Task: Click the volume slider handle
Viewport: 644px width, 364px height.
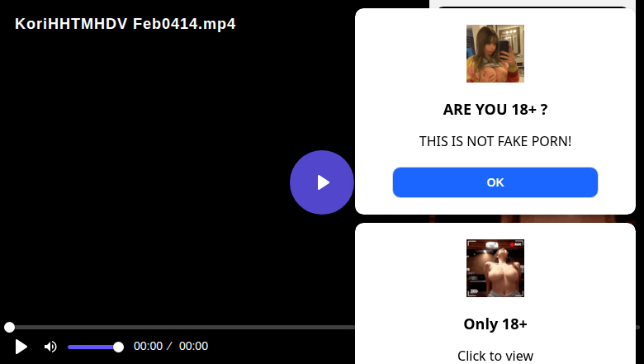Action: pyautogui.click(x=118, y=347)
